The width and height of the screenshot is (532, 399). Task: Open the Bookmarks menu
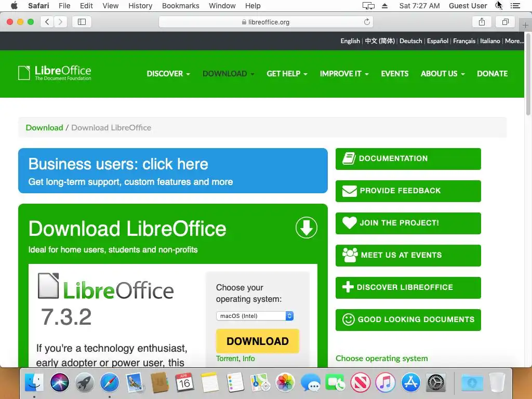pos(180,6)
